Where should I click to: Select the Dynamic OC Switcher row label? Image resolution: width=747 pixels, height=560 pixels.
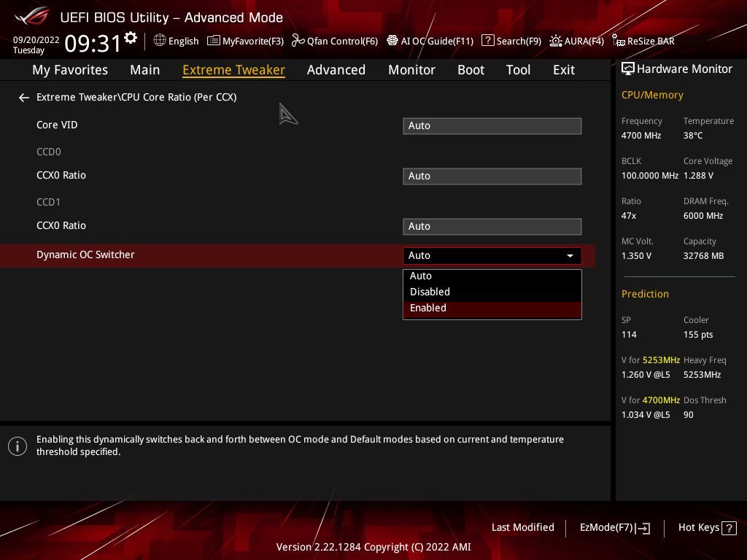[85, 254]
